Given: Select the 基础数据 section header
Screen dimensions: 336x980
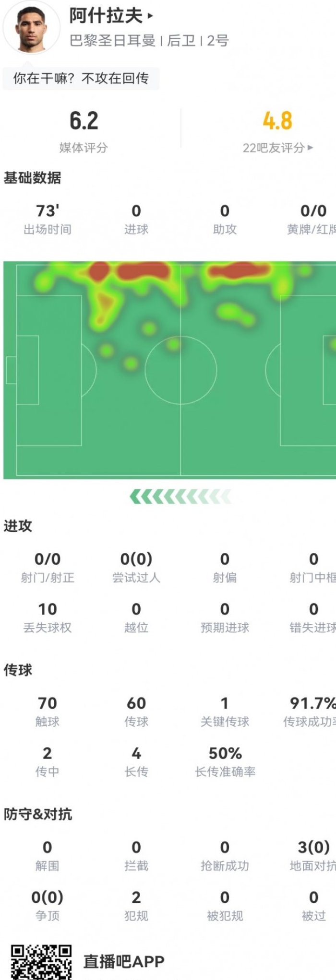Looking at the screenshot, I should 32,178.
